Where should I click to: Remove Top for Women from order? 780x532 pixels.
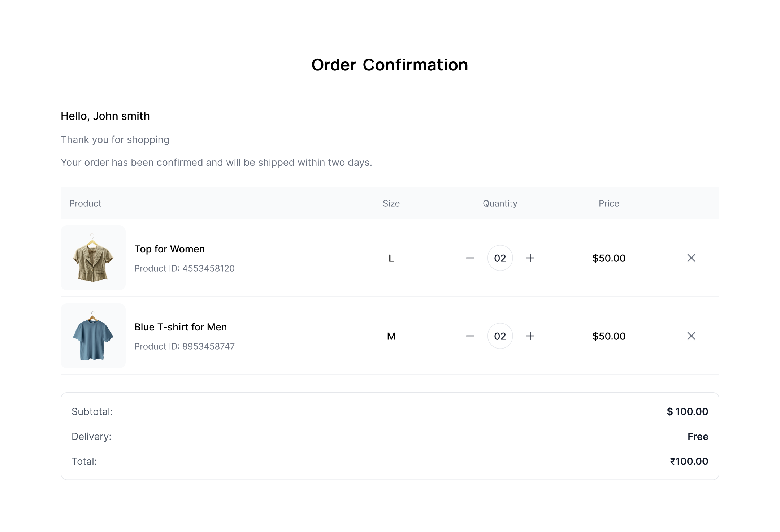[x=691, y=258]
